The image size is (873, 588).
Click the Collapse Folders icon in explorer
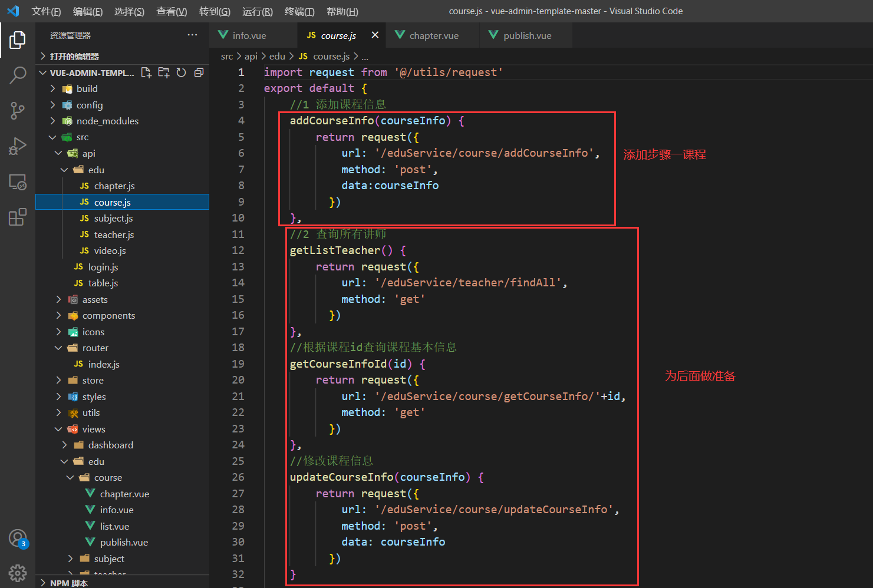[199, 72]
